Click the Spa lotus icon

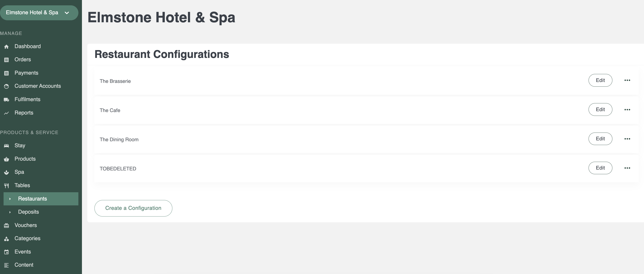(x=6, y=172)
